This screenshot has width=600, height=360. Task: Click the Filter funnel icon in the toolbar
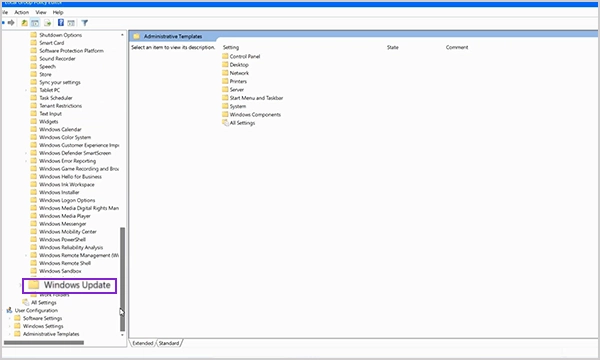tap(85, 23)
